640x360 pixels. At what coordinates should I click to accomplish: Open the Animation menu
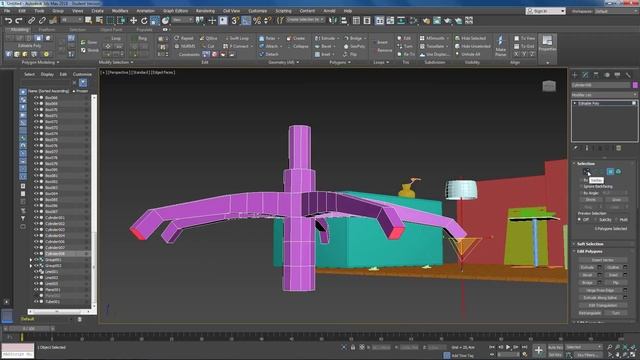coord(145,11)
